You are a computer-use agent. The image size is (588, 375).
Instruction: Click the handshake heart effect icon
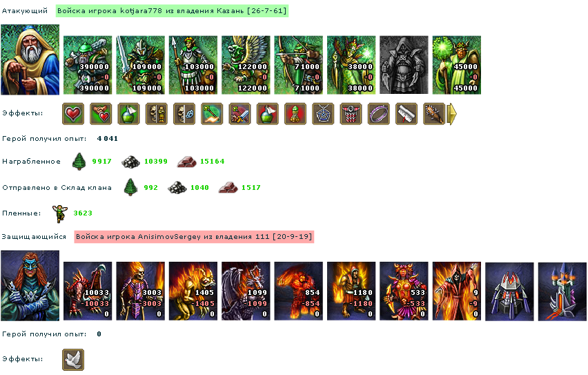101,114
